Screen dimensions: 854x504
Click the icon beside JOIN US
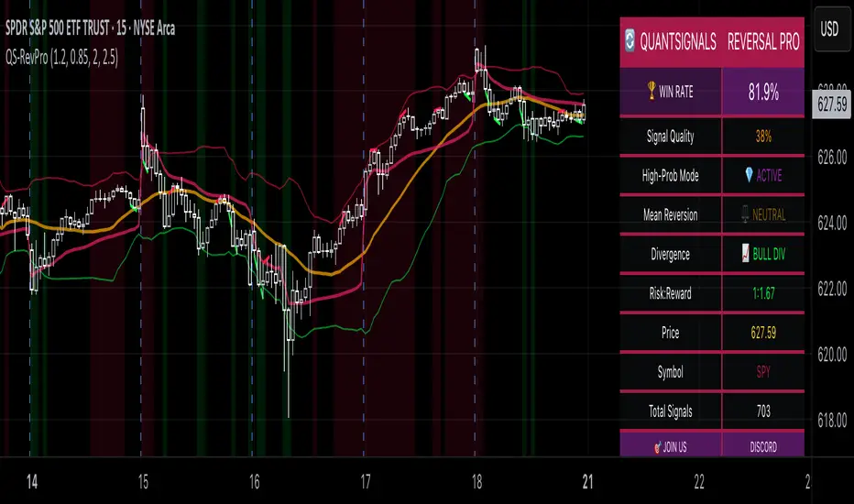click(657, 448)
